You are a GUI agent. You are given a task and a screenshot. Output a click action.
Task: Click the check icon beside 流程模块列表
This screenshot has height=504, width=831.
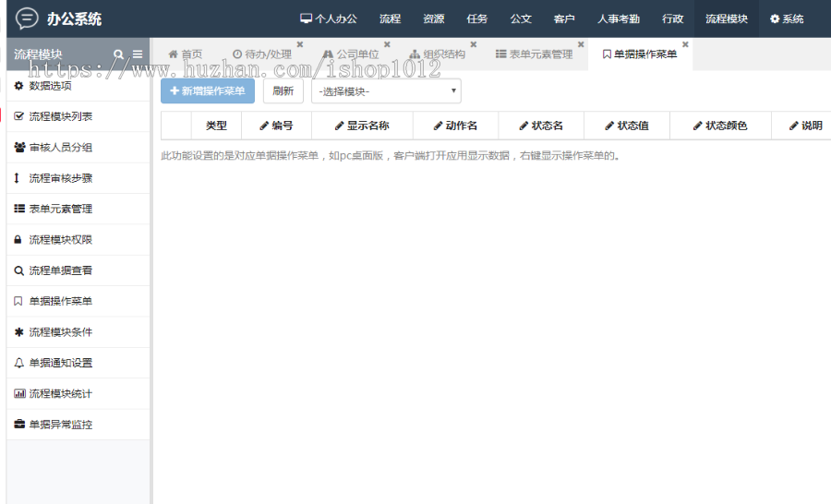(19, 116)
